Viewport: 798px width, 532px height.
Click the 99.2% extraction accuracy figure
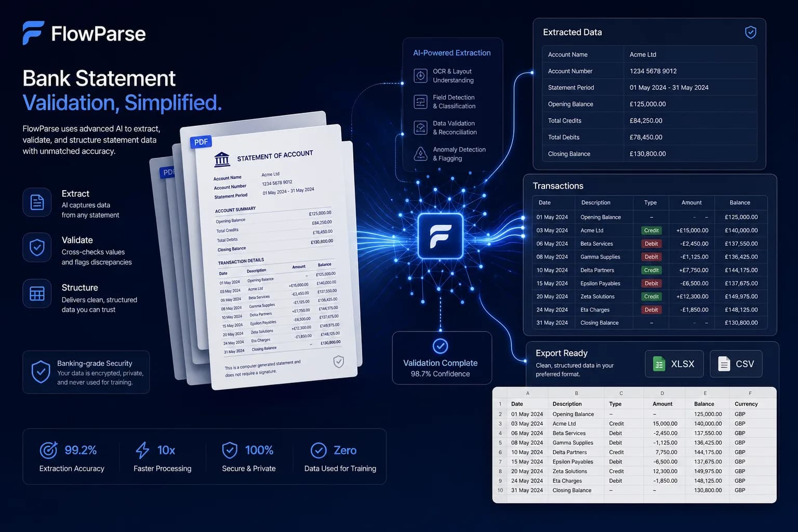point(81,450)
